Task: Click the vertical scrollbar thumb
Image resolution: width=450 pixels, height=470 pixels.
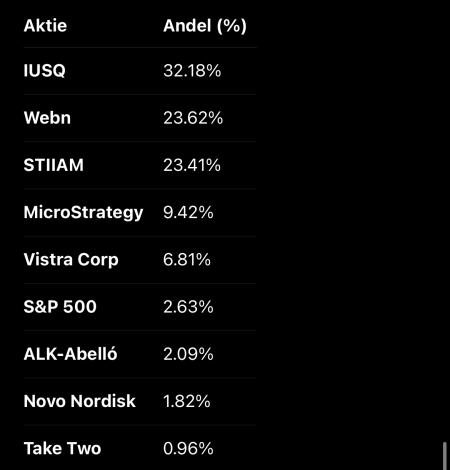Action: tap(445, 456)
